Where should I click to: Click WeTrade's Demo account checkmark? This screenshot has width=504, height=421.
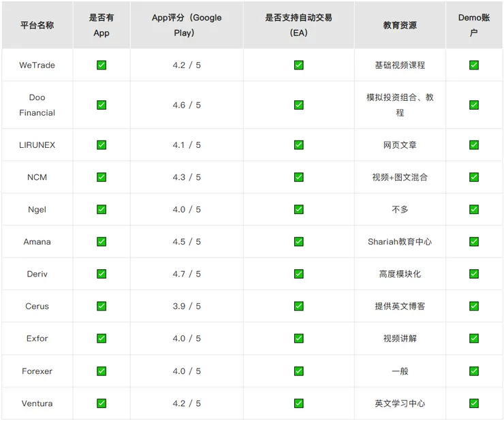(x=474, y=65)
